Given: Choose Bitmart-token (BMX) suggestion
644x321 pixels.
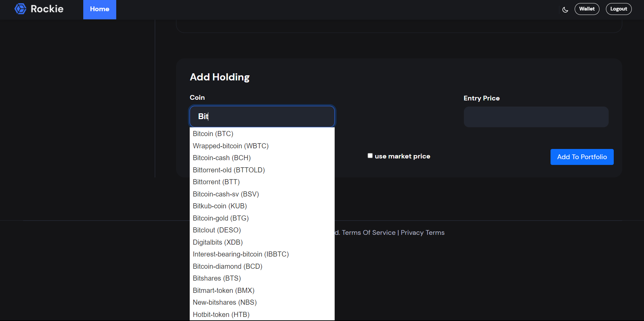Looking at the screenshot, I should click(x=262, y=290).
